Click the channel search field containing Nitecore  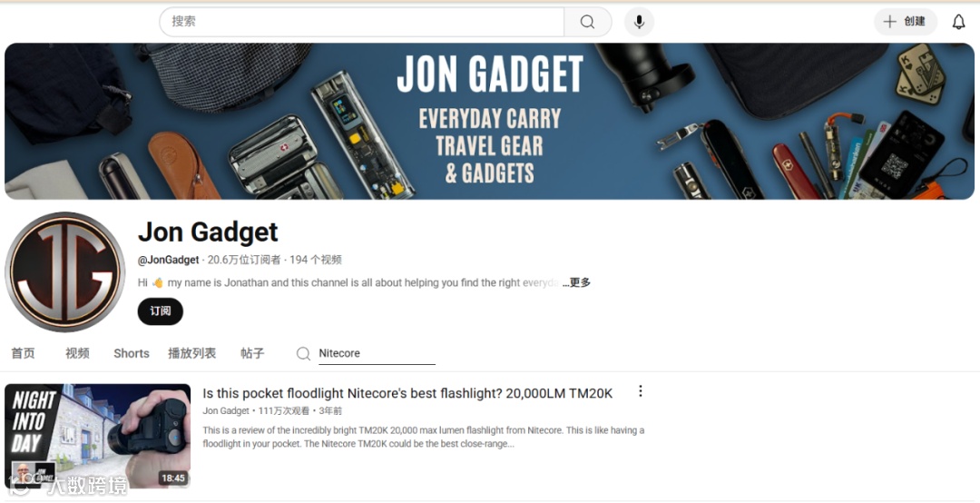[377, 353]
